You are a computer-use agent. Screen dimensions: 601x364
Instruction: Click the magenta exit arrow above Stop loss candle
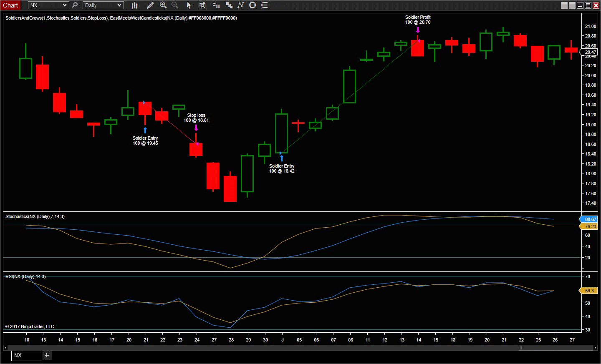196,128
